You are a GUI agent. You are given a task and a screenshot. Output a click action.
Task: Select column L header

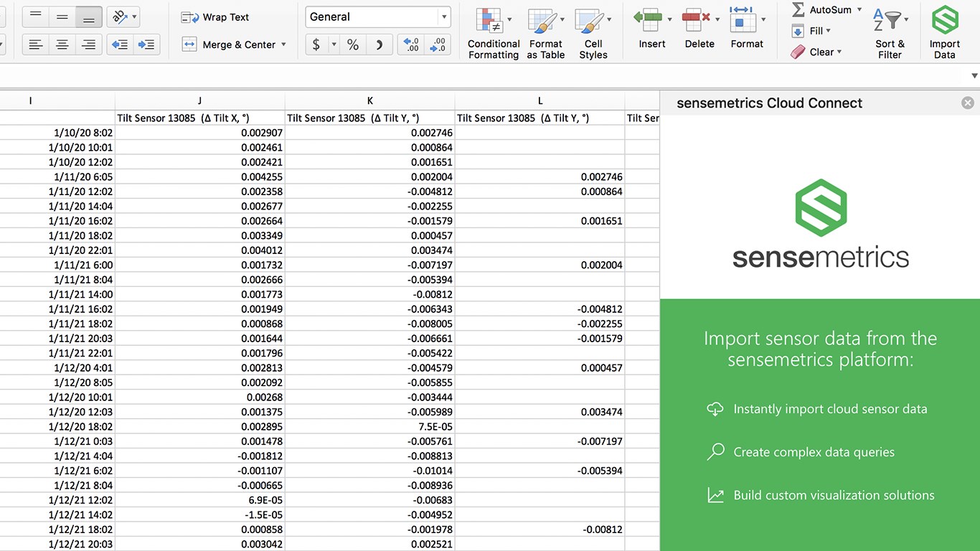pos(540,100)
